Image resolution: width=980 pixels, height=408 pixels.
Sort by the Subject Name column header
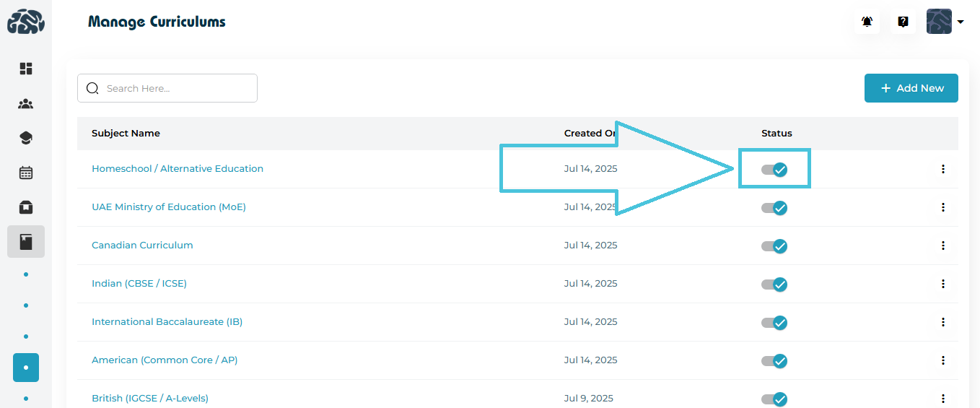coord(126,134)
